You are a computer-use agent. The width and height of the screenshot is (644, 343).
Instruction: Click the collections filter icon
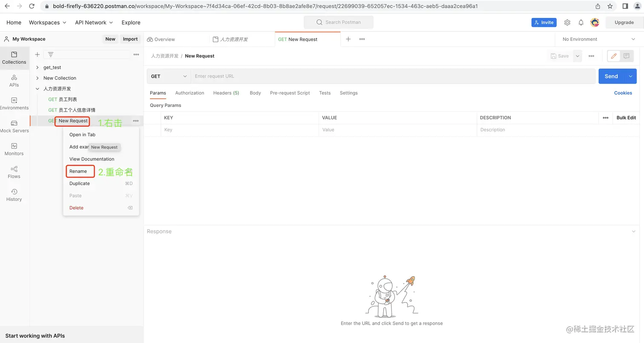pyautogui.click(x=51, y=54)
